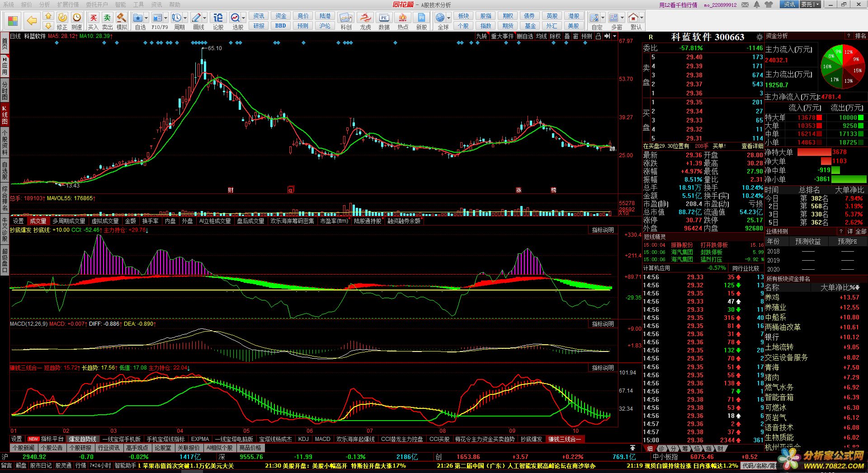
Task: Click the 全球 globe icon
Action: click(440, 18)
